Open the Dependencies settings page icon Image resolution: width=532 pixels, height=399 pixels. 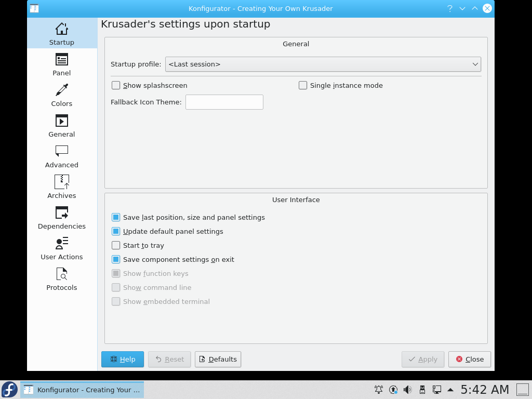coord(62,212)
